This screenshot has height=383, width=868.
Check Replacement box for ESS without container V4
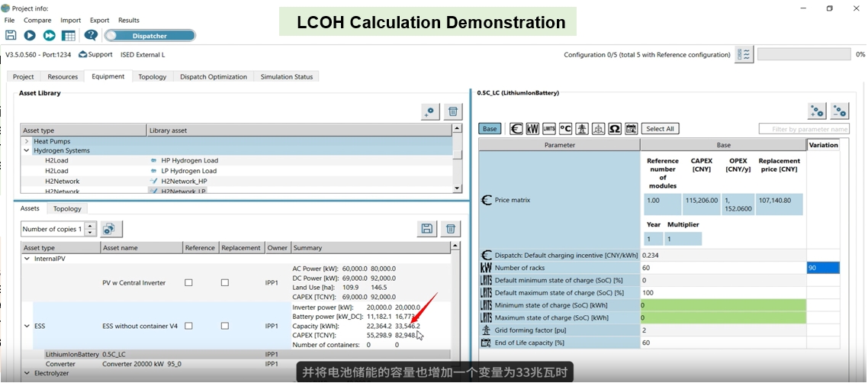point(225,326)
